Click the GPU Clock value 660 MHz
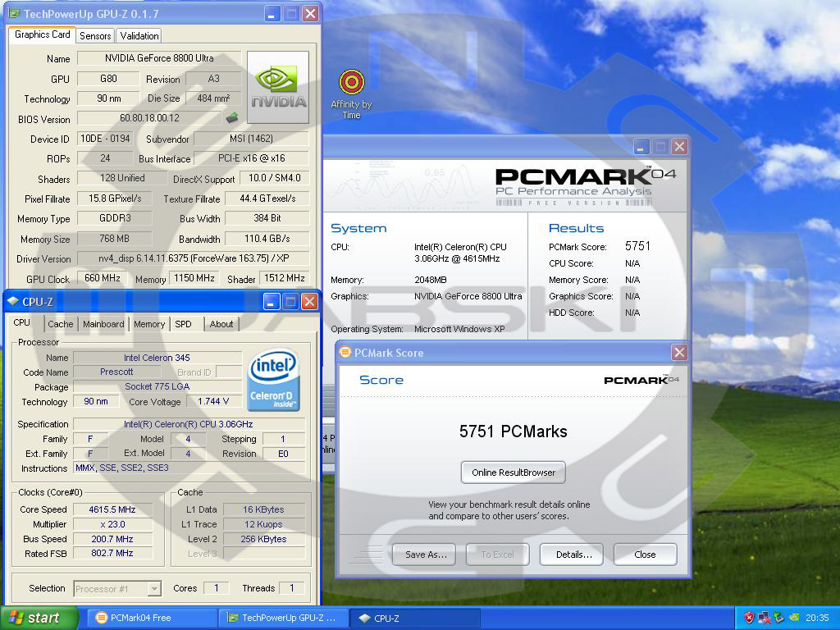The image size is (840, 630). tap(103, 278)
